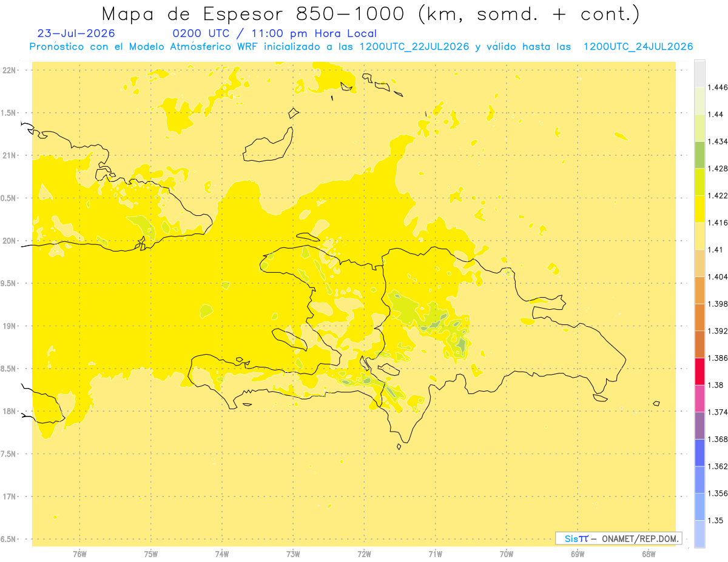The image size is (728, 562).
Task: Select the '20N' latitude label
Action: (10, 241)
